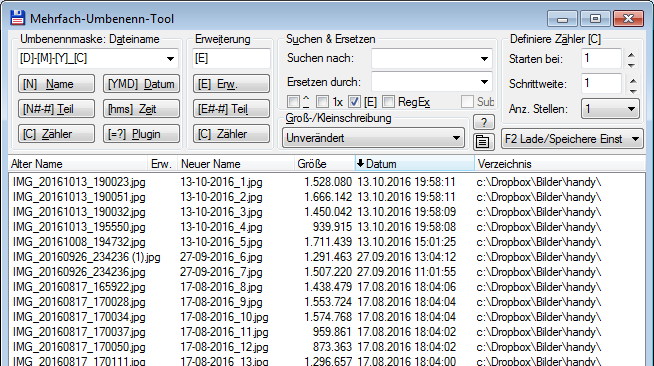Click new name 27-09-2016_7.jpg
654x366 pixels.
[221, 272]
